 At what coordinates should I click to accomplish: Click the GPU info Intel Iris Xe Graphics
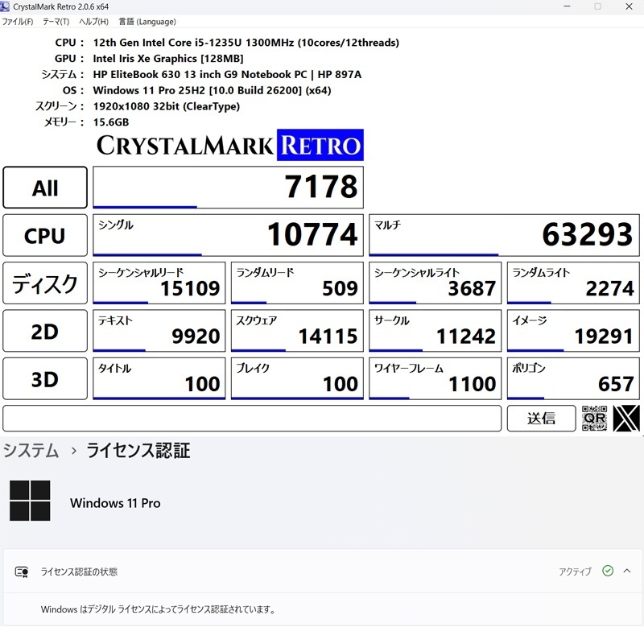(168, 59)
